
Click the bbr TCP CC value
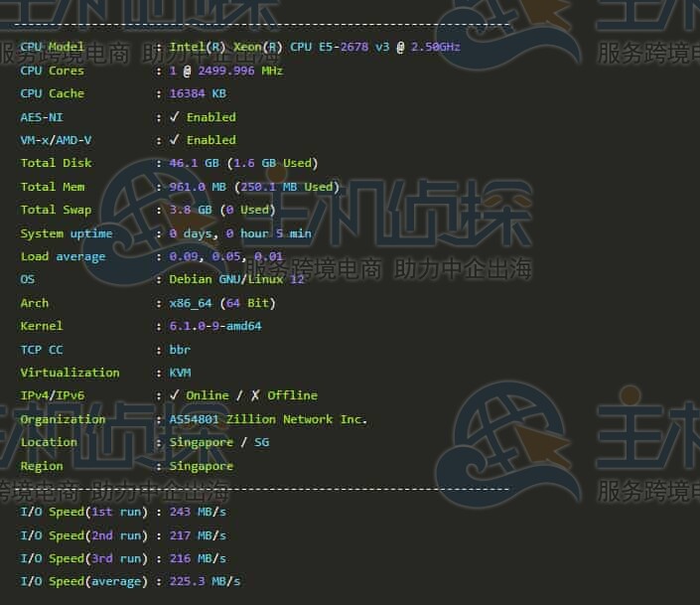click(x=180, y=350)
